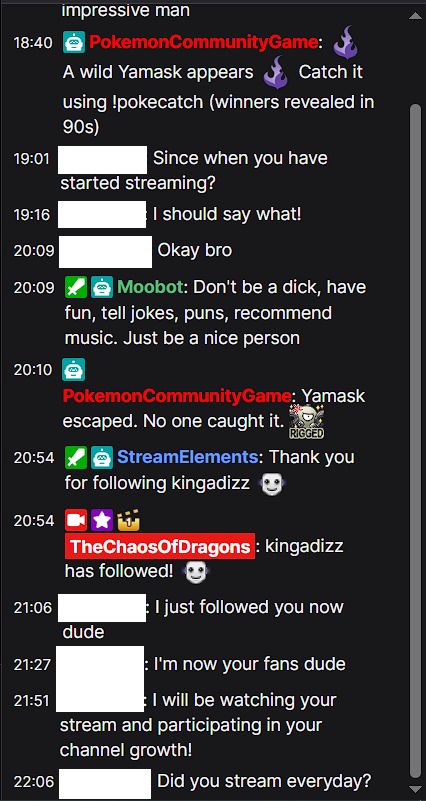Open the StreamElements username profile
426x801 pixels.
point(187,457)
